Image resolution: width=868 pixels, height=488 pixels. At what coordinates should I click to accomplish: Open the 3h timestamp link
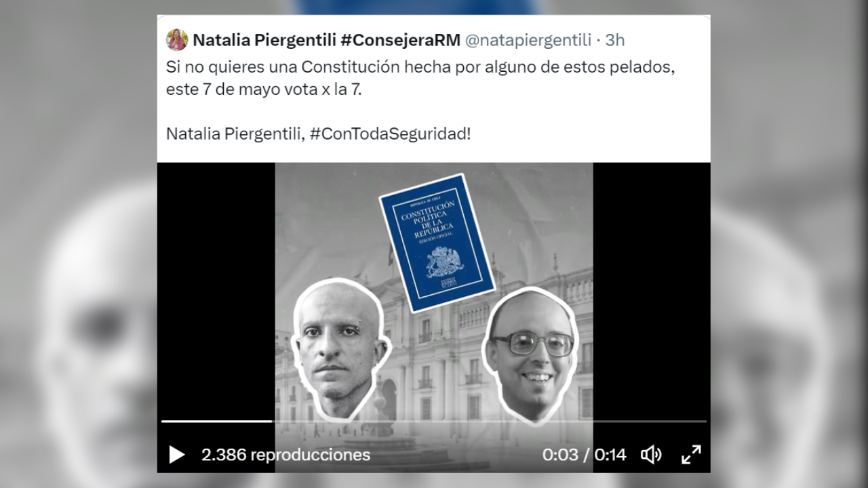tap(615, 40)
